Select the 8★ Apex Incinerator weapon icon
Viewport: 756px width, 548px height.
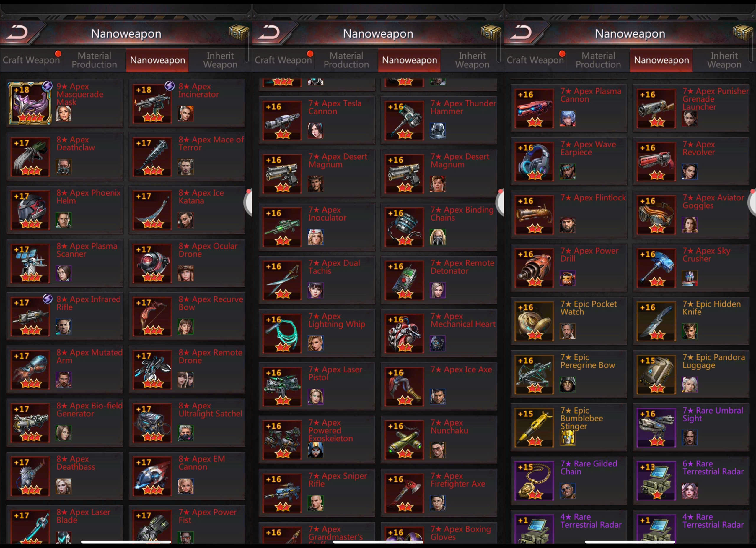pos(152,104)
